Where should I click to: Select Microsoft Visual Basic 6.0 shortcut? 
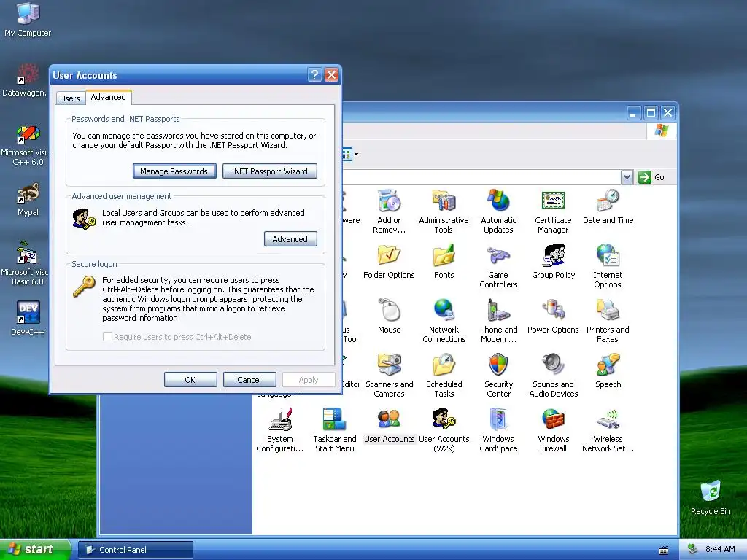(27, 263)
